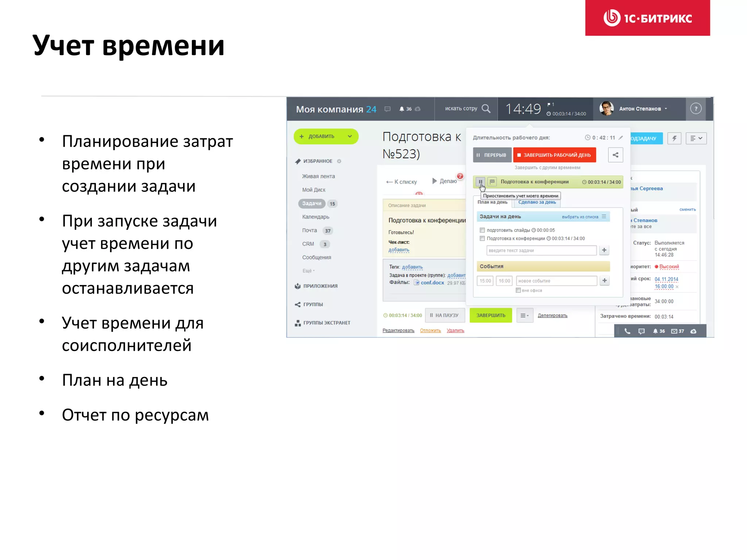Click the flag icon next to pause button

coord(492,182)
